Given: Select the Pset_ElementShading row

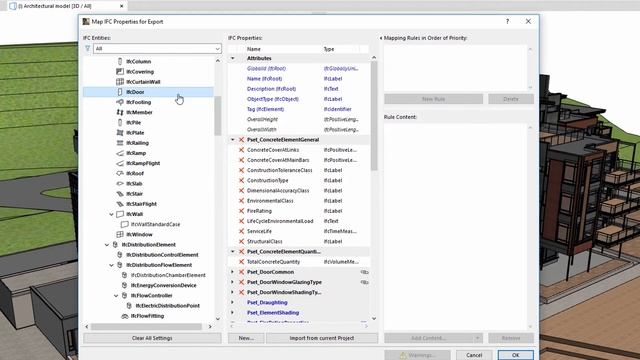Looking at the screenshot, I should 299,313.
